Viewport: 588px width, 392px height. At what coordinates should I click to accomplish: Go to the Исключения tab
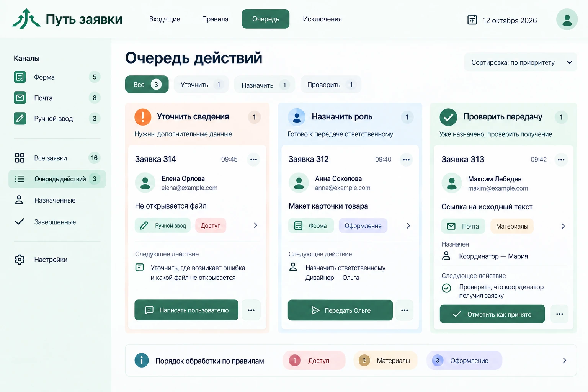tap(322, 19)
